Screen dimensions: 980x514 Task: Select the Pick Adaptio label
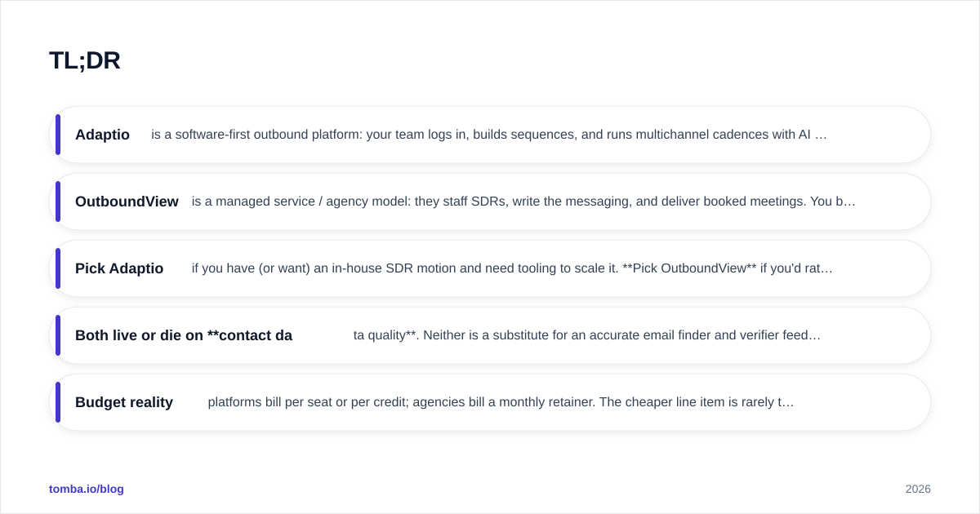pos(119,268)
